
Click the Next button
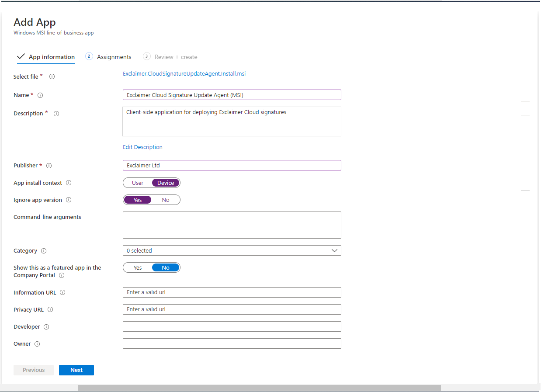[76, 370]
